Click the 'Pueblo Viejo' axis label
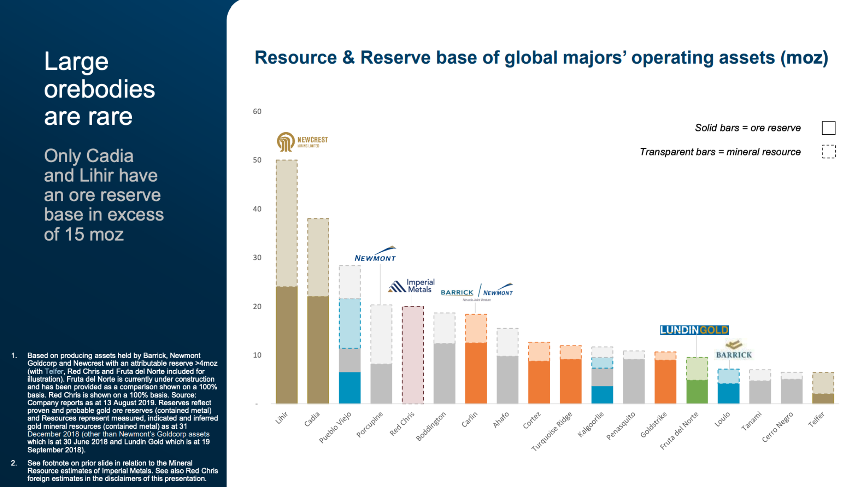Image resolution: width=868 pixels, height=487 pixels. [x=335, y=428]
